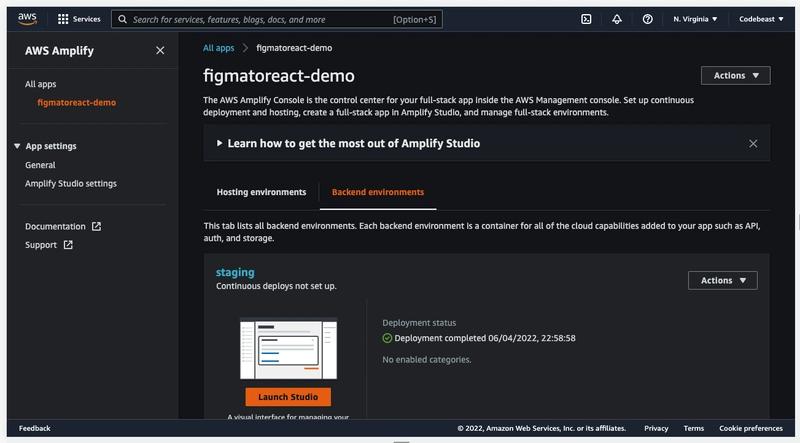Click the Services menu label
Viewport: 800px width, 443px height.
click(87, 19)
